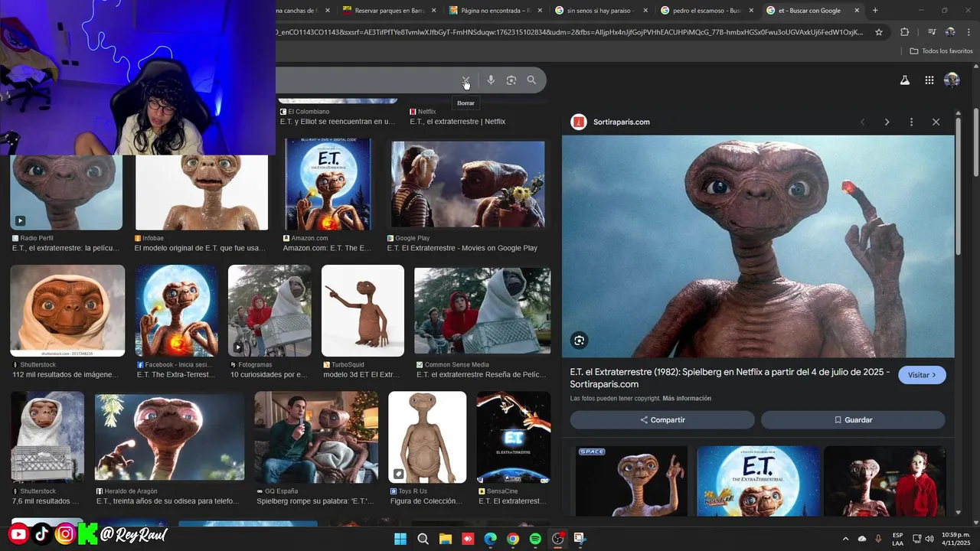
Task: Clear the search box with the X icon
Action: pyautogui.click(x=465, y=80)
